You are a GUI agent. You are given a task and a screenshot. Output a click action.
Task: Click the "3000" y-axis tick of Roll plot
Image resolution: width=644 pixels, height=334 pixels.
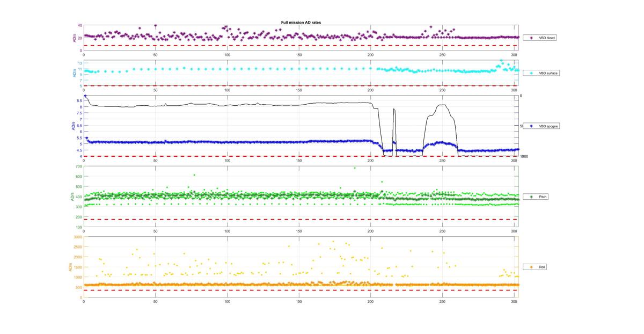pos(78,237)
